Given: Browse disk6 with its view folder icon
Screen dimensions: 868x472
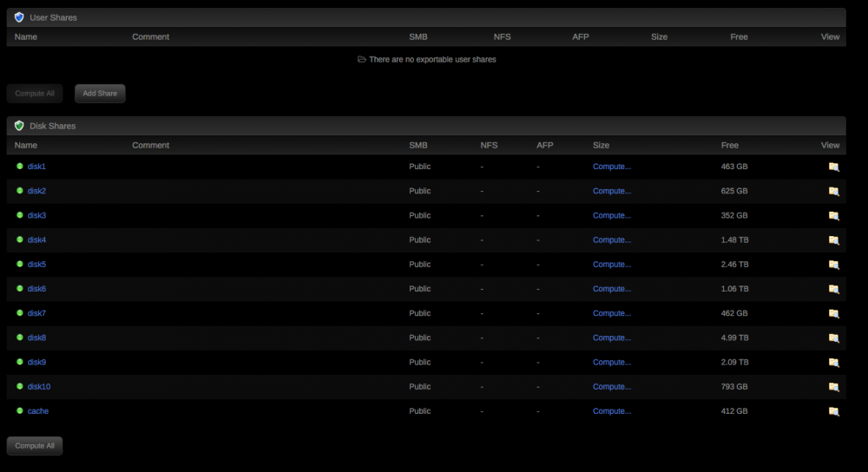Looking at the screenshot, I should (833, 289).
